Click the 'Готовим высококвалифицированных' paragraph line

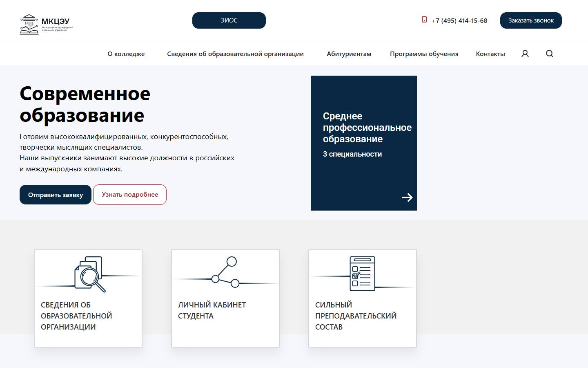tap(124, 137)
